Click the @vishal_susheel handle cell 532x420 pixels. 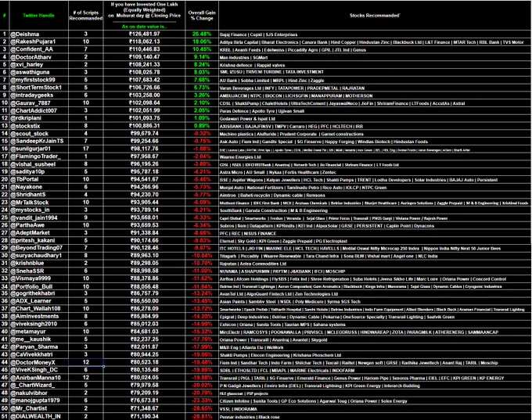[39, 164]
